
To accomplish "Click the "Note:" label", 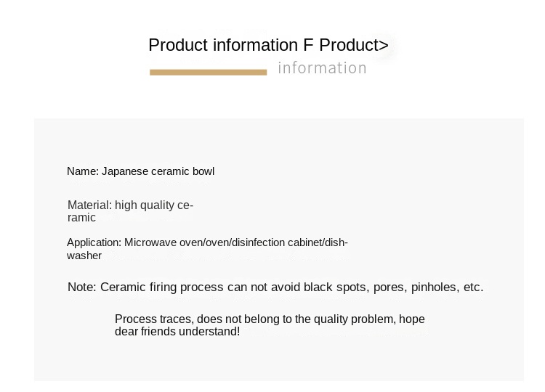I will pyautogui.click(x=81, y=287).
